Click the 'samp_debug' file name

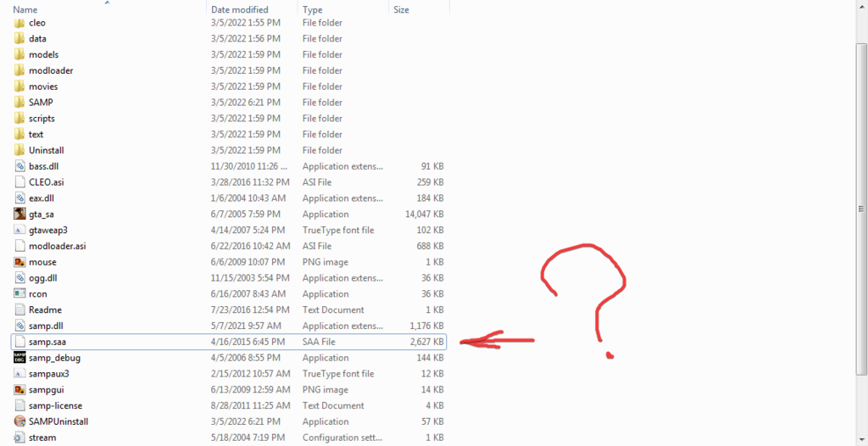point(54,358)
